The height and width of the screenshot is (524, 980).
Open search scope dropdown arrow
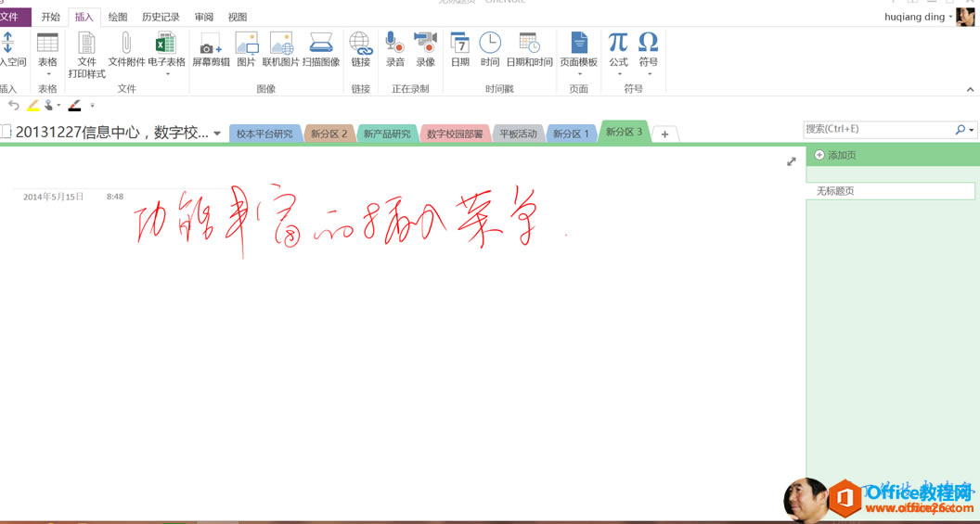[972, 130]
